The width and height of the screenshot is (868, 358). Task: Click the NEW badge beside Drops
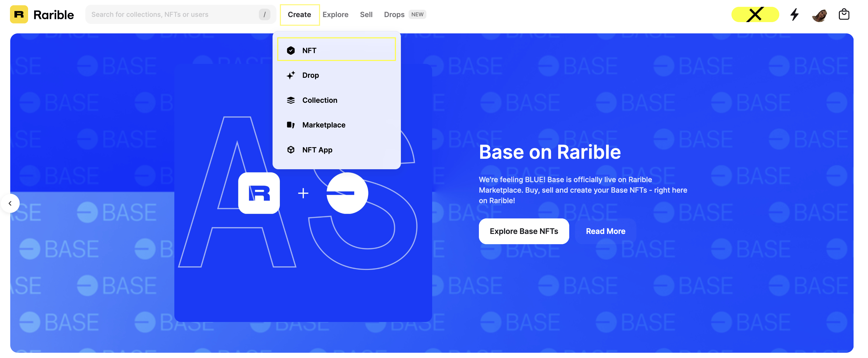(417, 14)
